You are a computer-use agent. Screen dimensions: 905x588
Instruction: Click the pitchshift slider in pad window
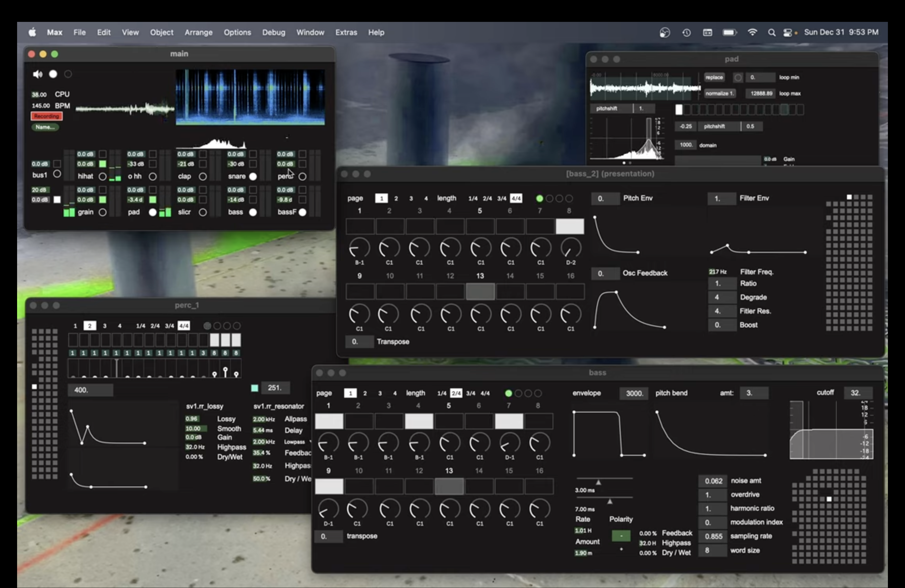click(x=622, y=109)
